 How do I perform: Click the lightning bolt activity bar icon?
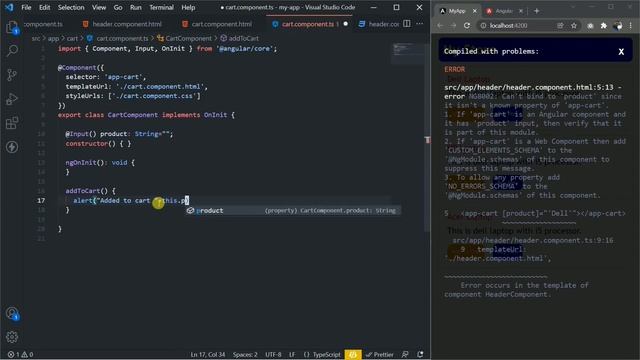pos(12,147)
